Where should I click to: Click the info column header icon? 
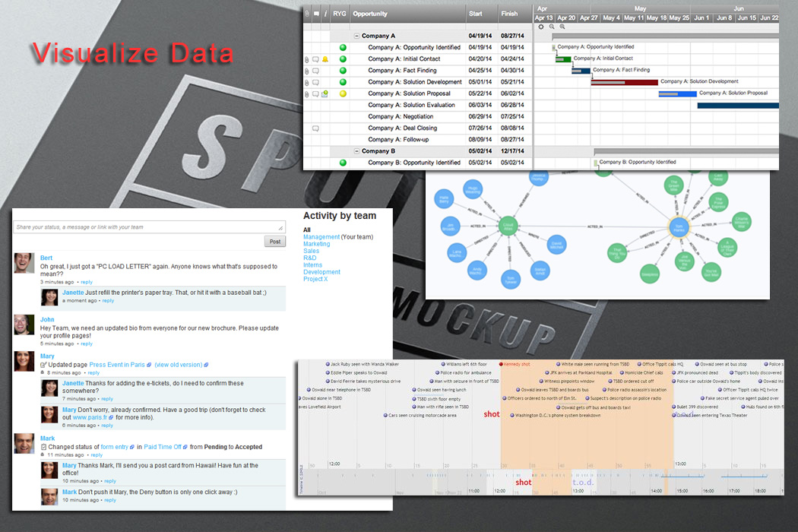coord(326,14)
